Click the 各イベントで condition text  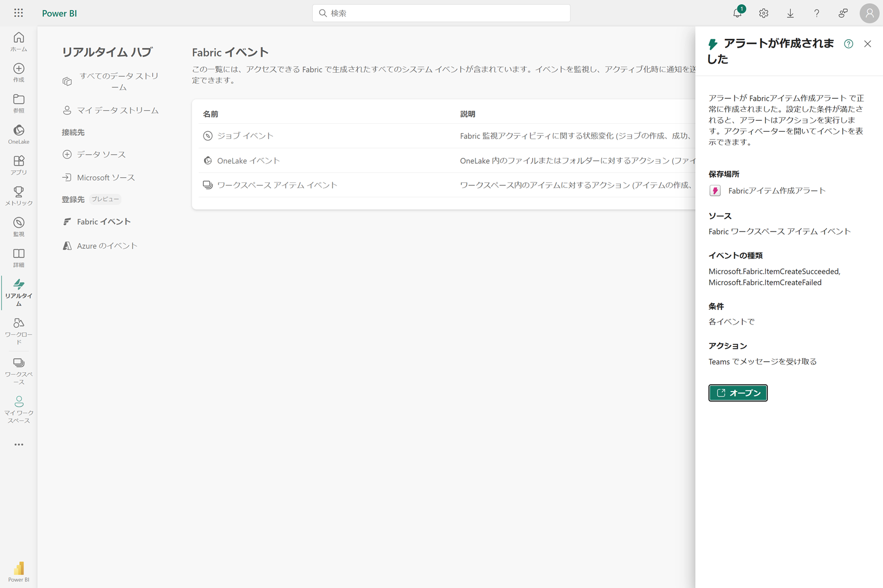pyautogui.click(x=731, y=322)
